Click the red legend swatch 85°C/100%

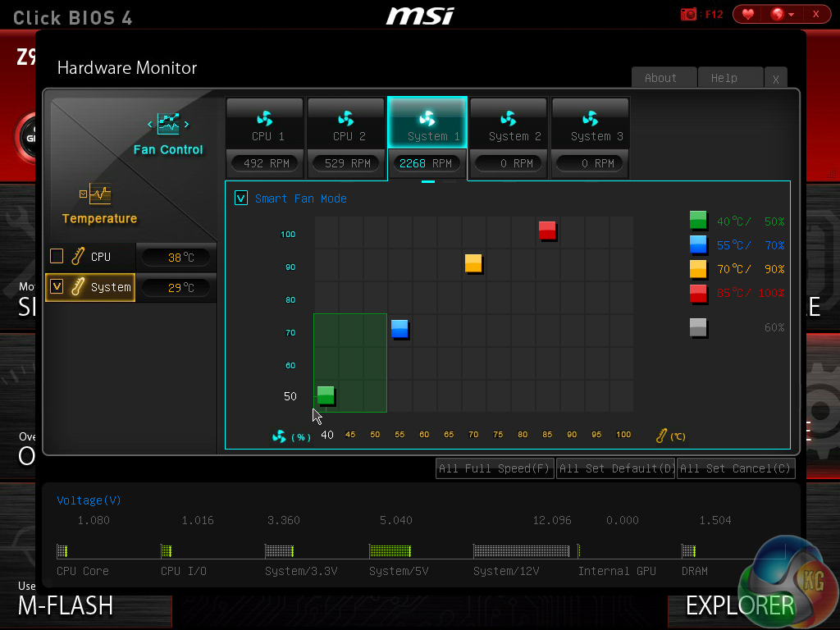tap(698, 294)
